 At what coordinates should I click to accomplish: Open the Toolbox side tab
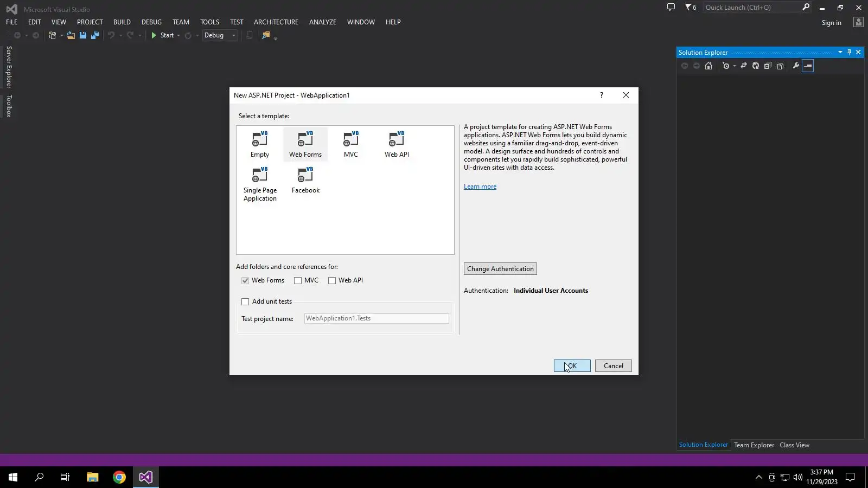click(x=9, y=106)
